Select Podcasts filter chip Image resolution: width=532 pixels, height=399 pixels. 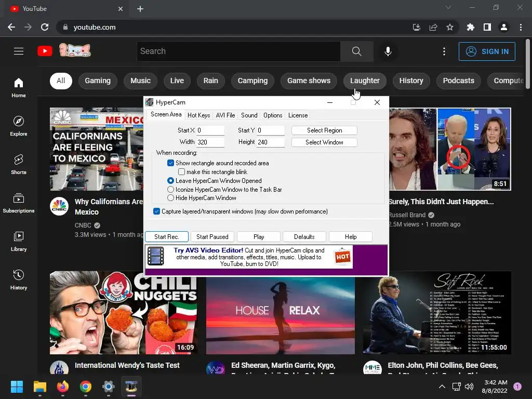[458, 81]
